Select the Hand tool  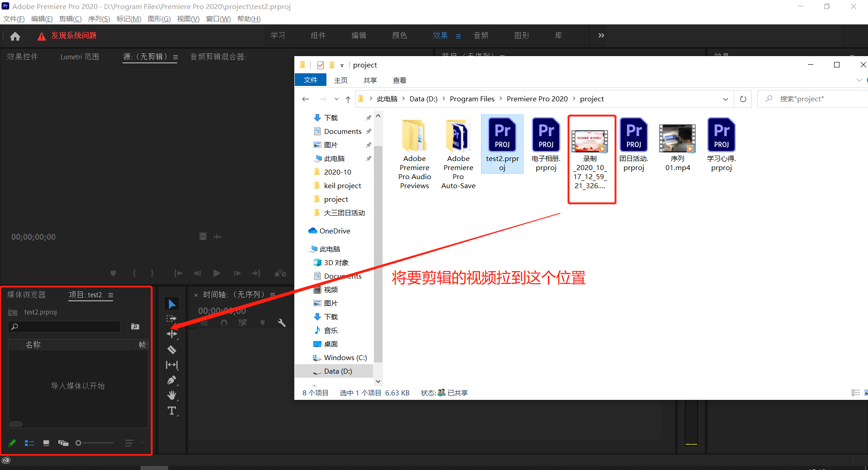point(172,395)
